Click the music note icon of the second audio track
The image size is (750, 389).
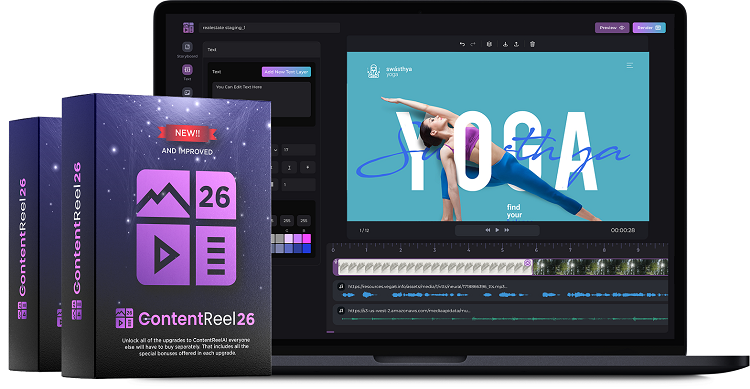pyautogui.click(x=341, y=311)
